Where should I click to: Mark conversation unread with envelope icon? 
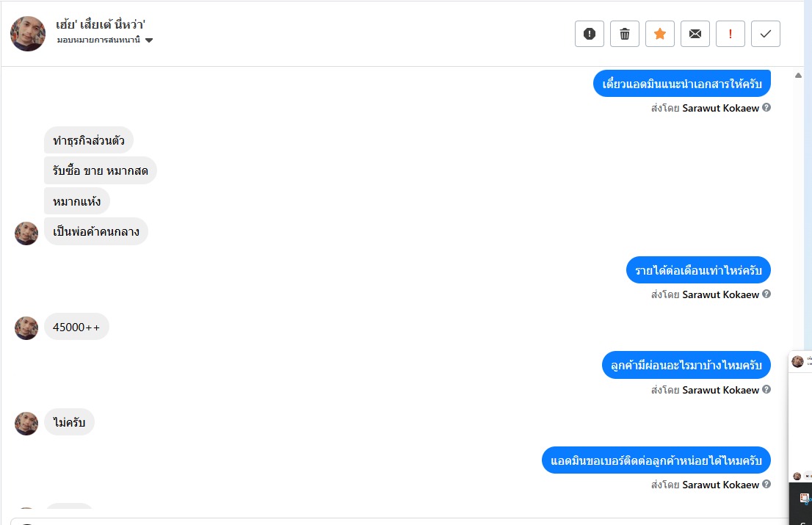click(x=695, y=34)
